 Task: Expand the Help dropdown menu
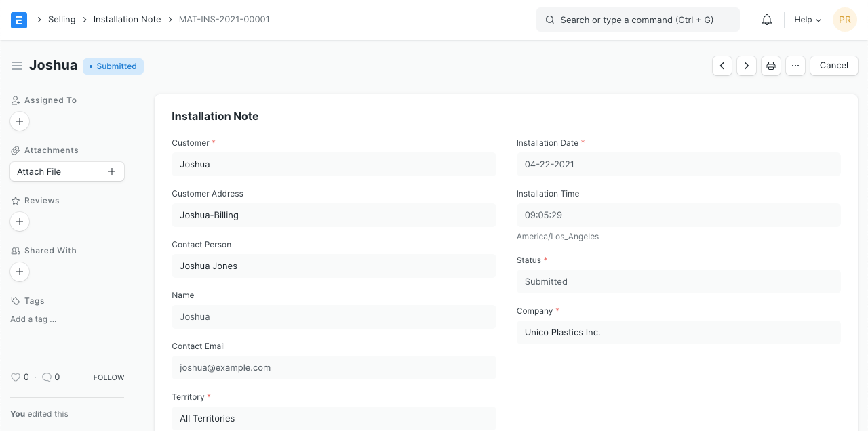click(x=808, y=20)
